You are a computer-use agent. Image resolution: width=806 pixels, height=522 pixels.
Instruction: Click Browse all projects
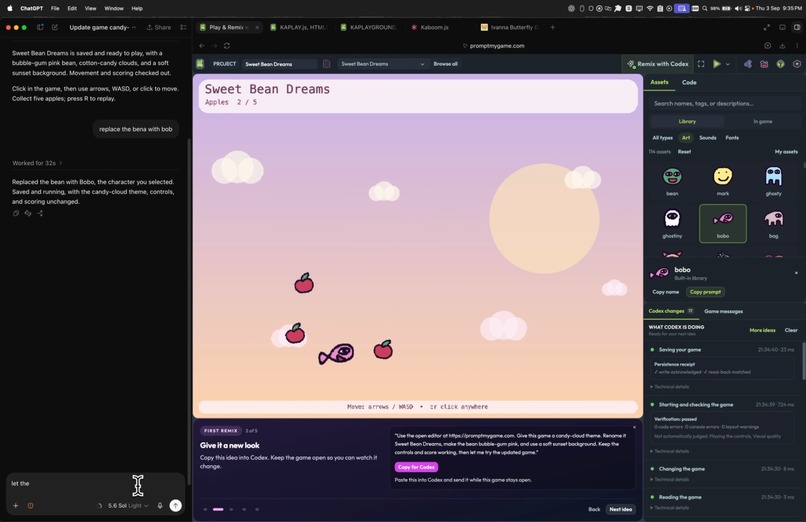click(445, 64)
